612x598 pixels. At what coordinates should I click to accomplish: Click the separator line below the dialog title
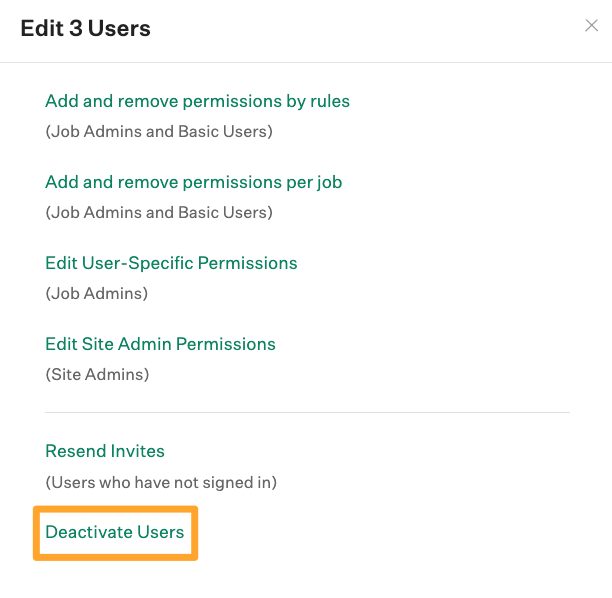coord(306,62)
